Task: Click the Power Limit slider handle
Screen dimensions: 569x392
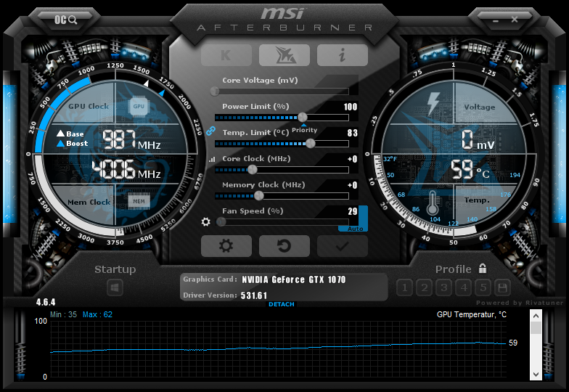Action: [x=302, y=118]
